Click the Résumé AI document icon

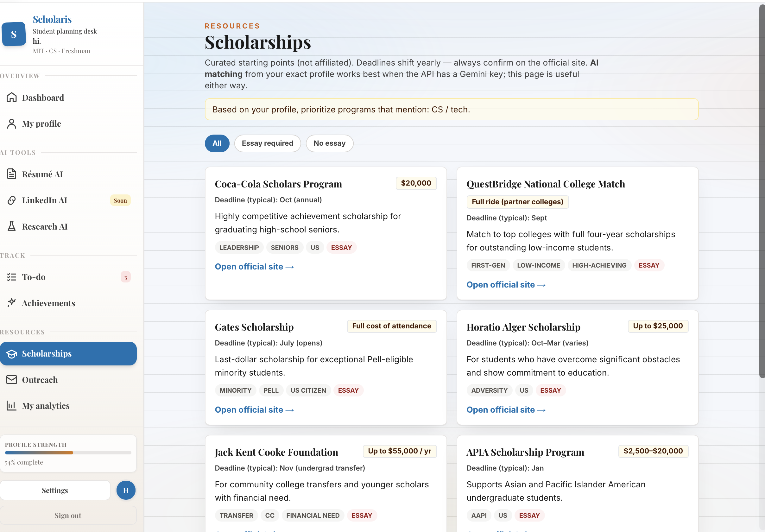(x=12, y=174)
